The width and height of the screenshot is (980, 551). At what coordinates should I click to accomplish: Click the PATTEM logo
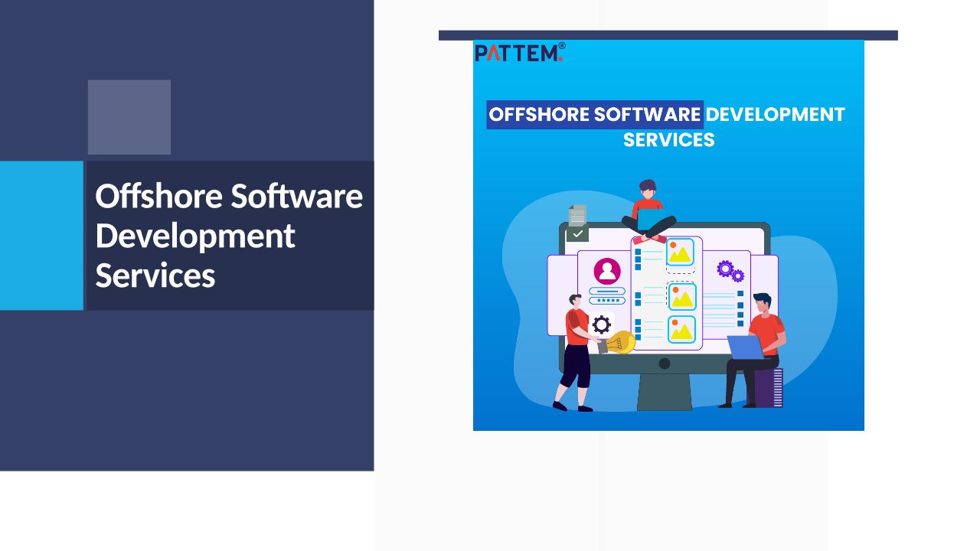tap(519, 52)
